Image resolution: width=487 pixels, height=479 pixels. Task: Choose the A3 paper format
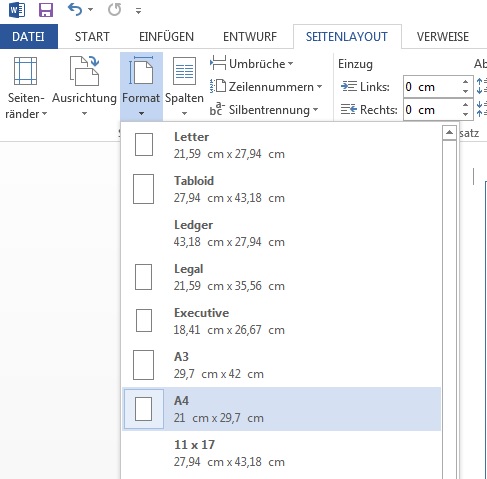pos(282,365)
